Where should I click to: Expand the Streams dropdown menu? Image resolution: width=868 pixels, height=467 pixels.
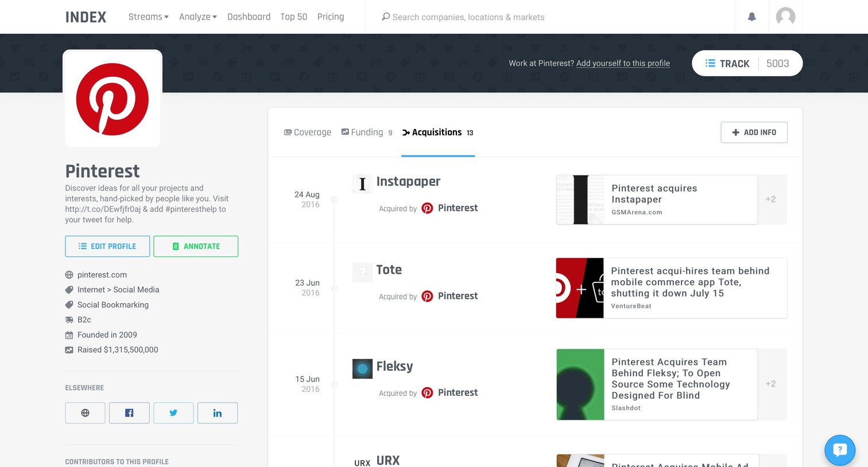click(148, 17)
